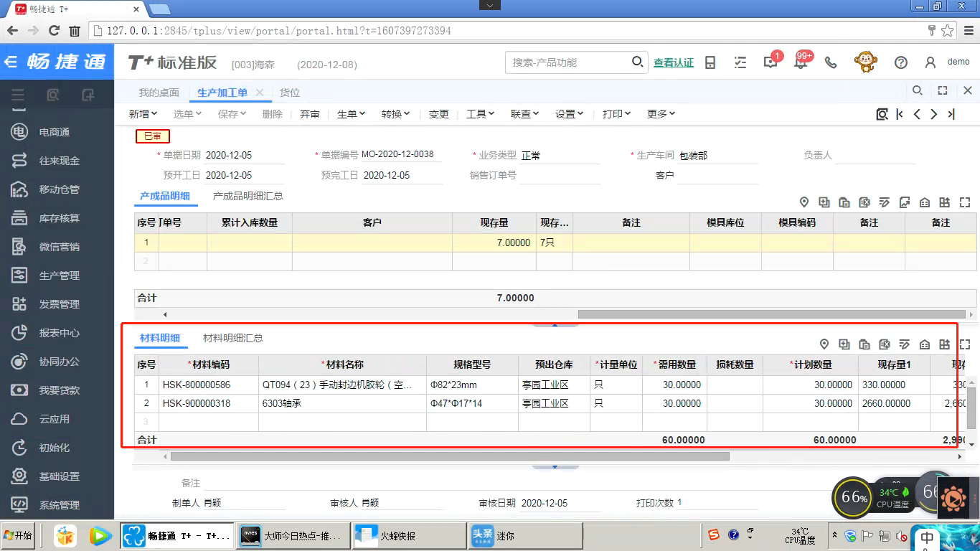Open the 联查 dropdown
Viewport: 980px width, 551px height.
click(x=525, y=114)
